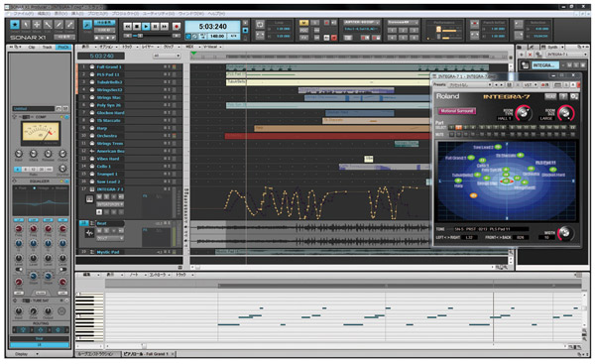Click the red Orchestra clip in the timeline

point(327,136)
